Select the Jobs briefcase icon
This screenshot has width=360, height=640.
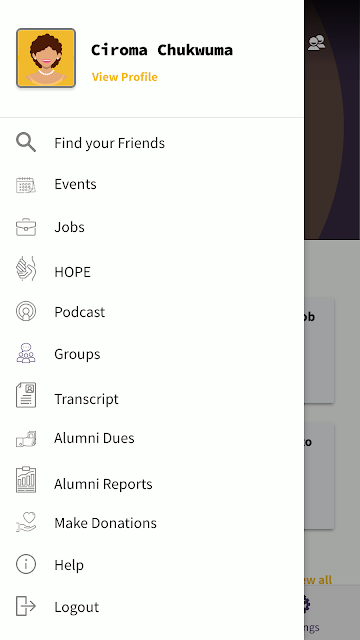pyautogui.click(x=26, y=227)
